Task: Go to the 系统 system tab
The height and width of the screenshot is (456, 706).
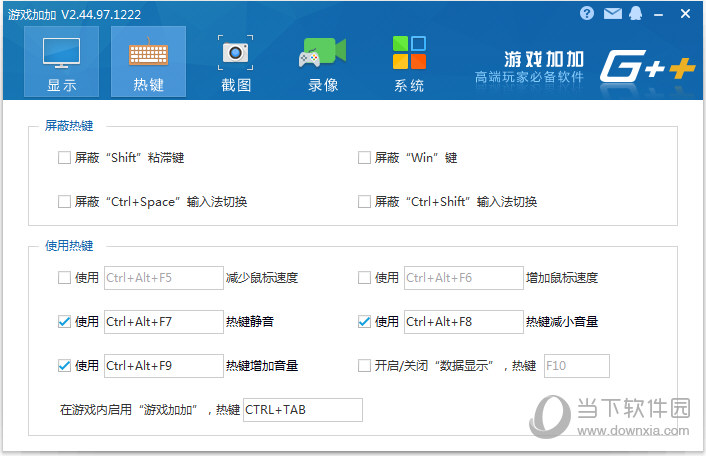Action: coord(409,63)
